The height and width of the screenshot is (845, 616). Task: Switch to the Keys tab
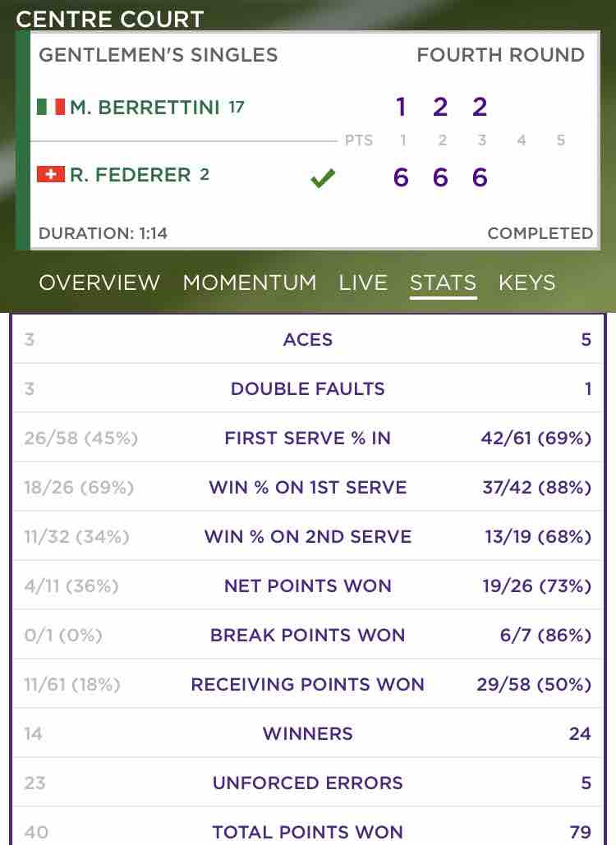pyautogui.click(x=526, y=282)
